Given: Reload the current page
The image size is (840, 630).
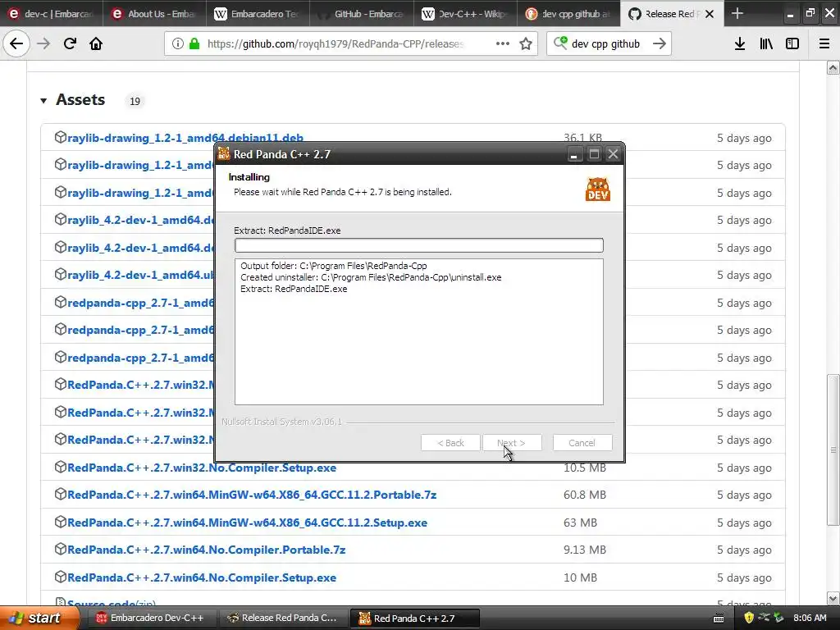Looking at the screenshot, I should tap(70, 43).
